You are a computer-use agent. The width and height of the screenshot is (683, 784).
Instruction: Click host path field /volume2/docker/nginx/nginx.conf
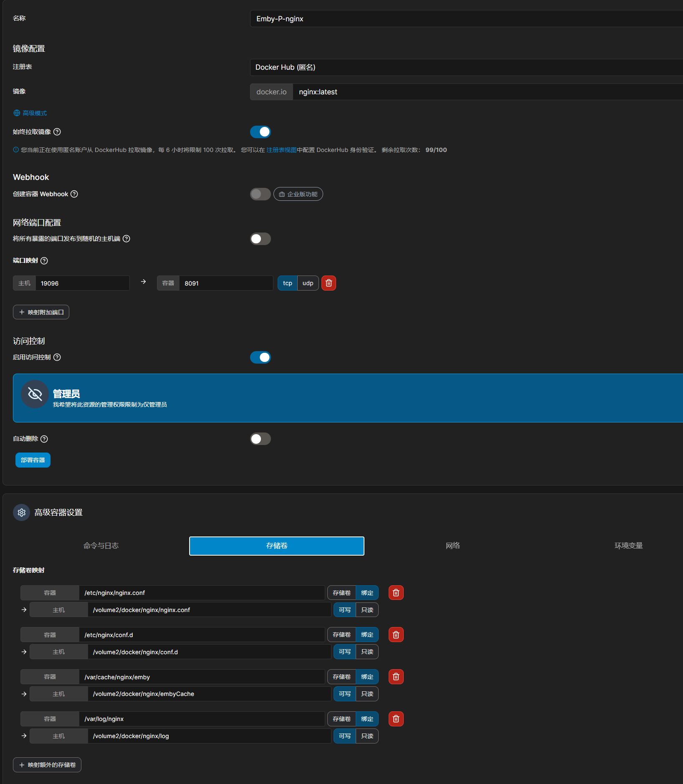point(209,610)
